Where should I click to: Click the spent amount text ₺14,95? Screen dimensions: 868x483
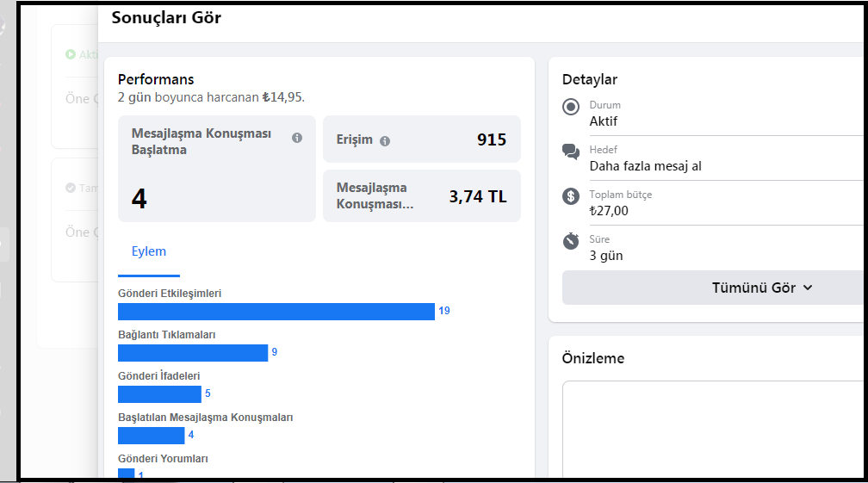point(282,97)
